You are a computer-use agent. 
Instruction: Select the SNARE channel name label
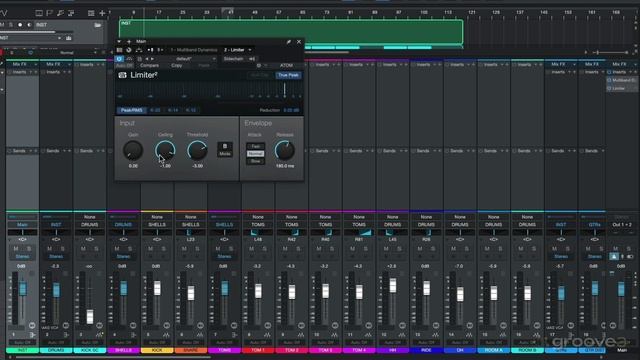tap(191, 350)
